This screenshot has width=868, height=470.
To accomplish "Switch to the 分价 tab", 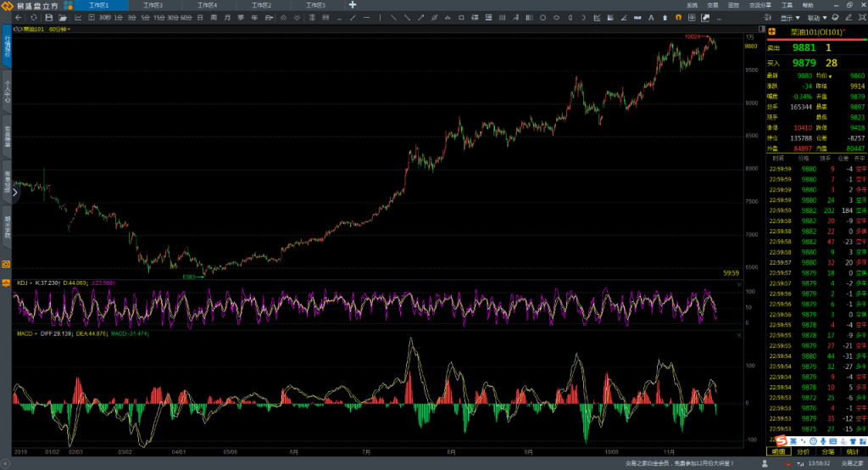I will point(804,451).
